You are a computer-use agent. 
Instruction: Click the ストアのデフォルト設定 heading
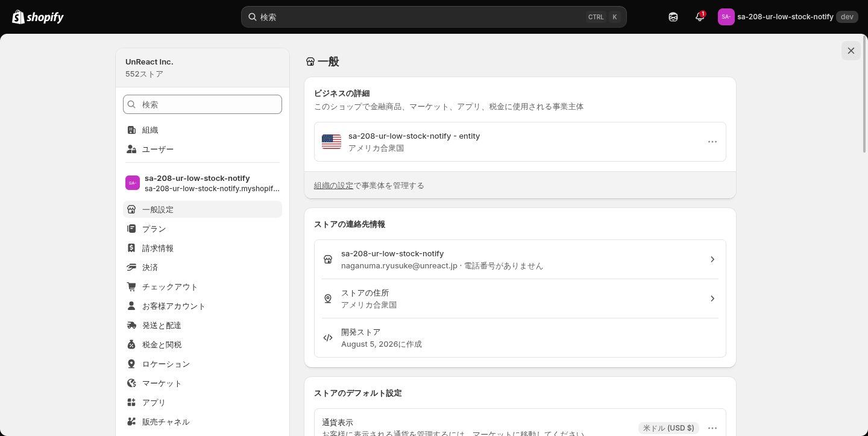[358, 393]
